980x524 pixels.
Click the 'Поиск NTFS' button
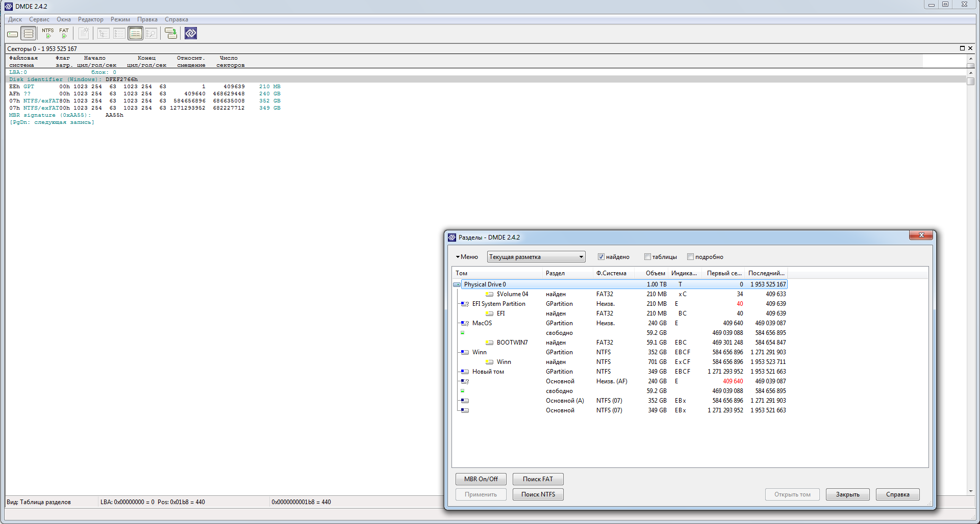point(538,494)
